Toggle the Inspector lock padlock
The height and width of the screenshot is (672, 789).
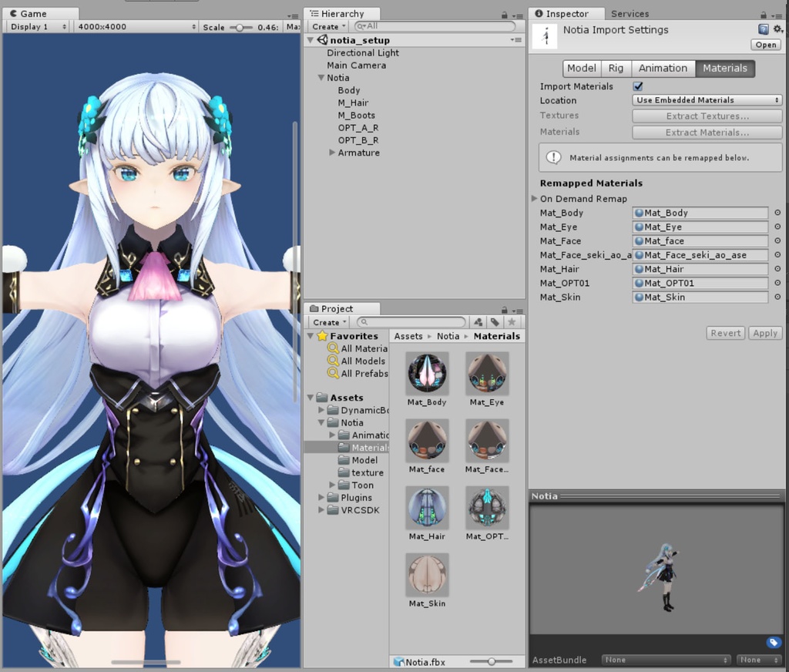coord(764,14)
